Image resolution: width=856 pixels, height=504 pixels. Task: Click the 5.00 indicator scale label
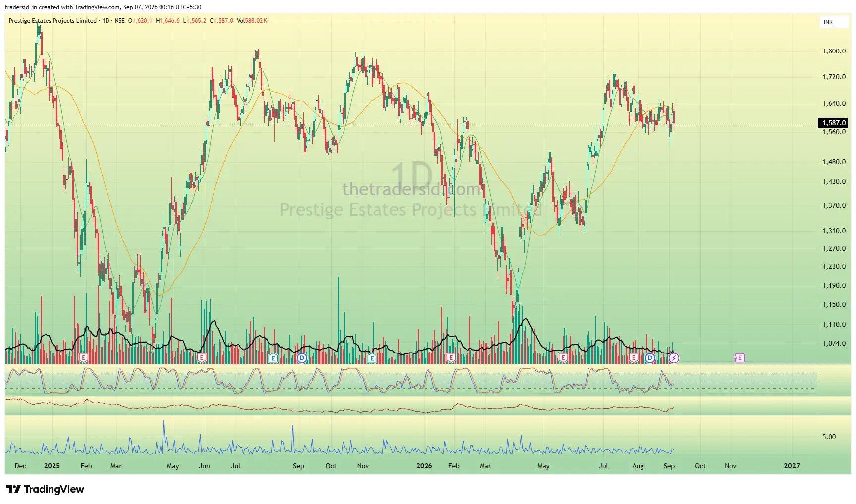pyautogui.click(x=829, y=437)
